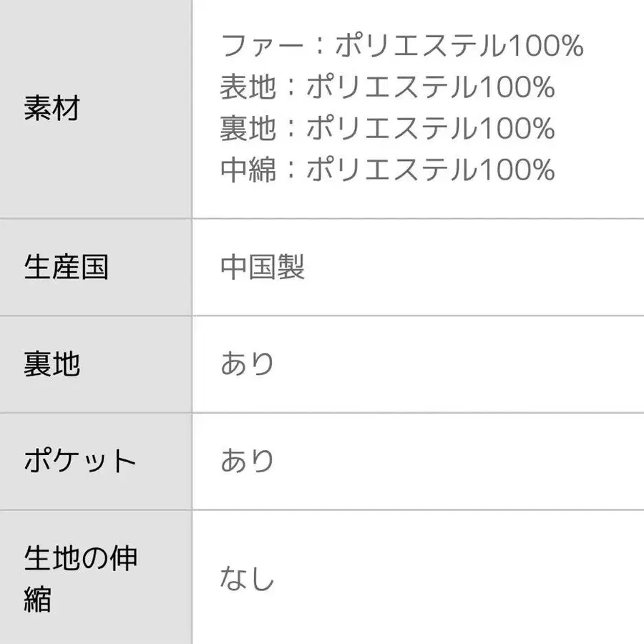Click the 中国製 value text
The image size is (644, 644).
tap(263, 267)
